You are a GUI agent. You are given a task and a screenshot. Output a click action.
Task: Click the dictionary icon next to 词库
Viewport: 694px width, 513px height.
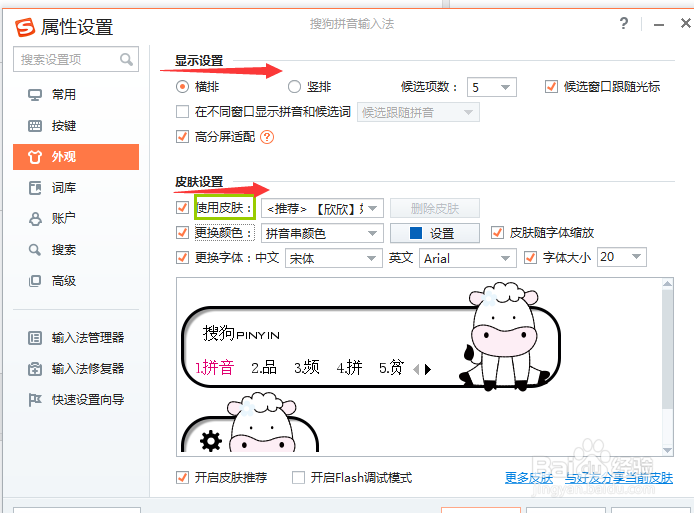tap(35, 188)
